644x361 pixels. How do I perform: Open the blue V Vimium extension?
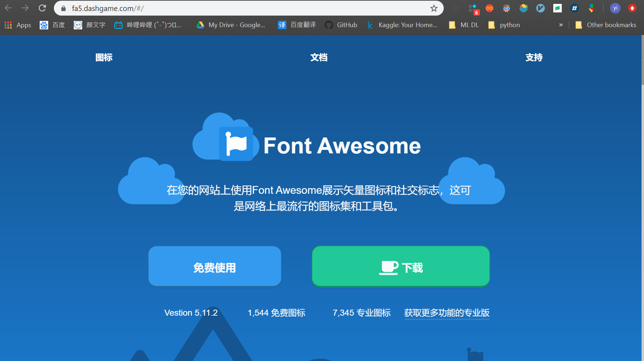tap(541, 8)
